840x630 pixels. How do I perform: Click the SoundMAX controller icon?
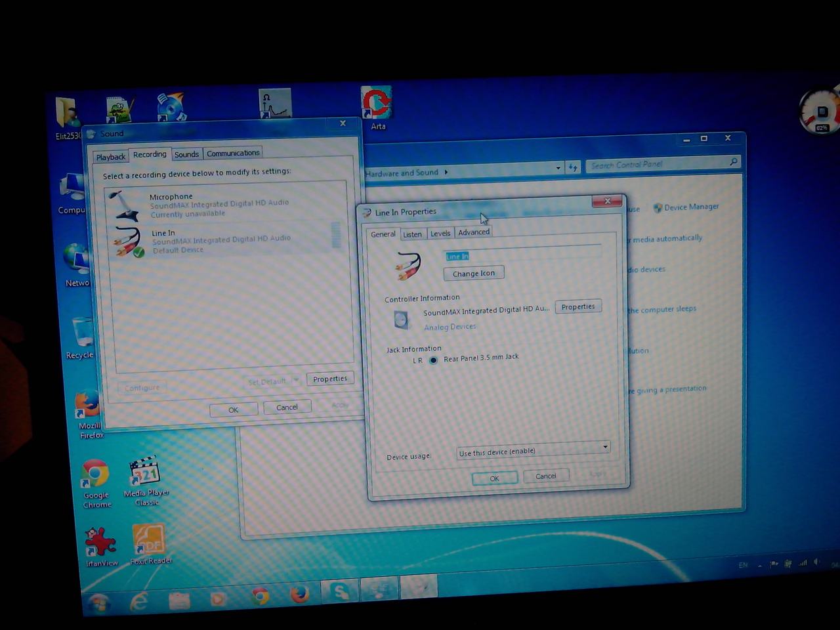[401, 320]
